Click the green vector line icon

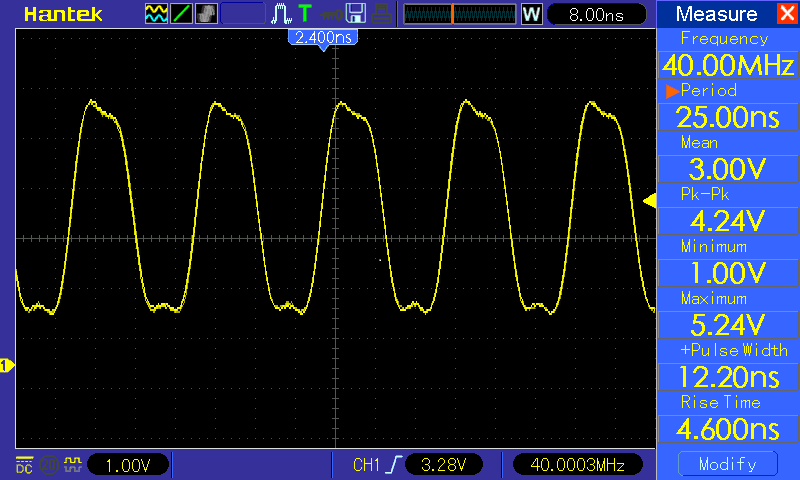[x=182, y=14]
